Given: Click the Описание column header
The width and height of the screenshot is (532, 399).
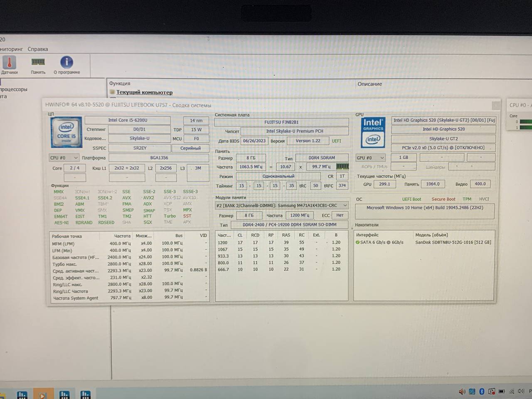Looking at the screenshot, I should 369,84.
